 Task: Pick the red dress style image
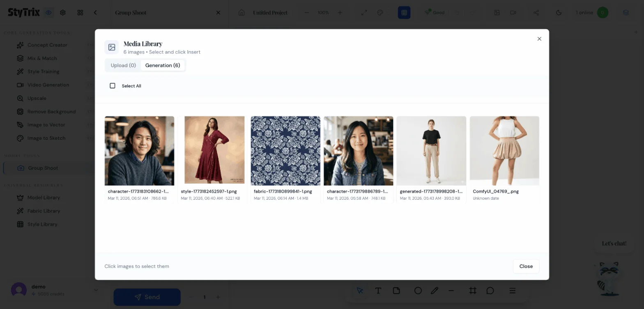(x=212, y=151)
